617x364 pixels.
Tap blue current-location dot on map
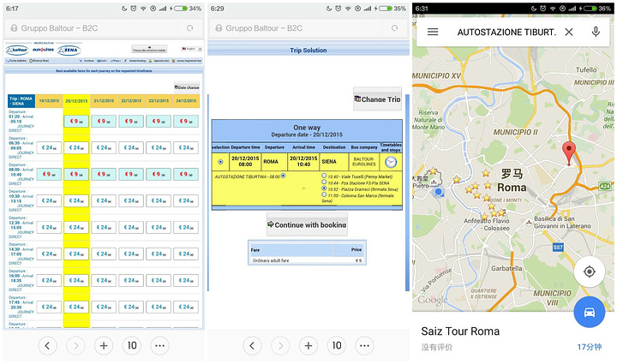pyautogui.click(x=439, y=192)
